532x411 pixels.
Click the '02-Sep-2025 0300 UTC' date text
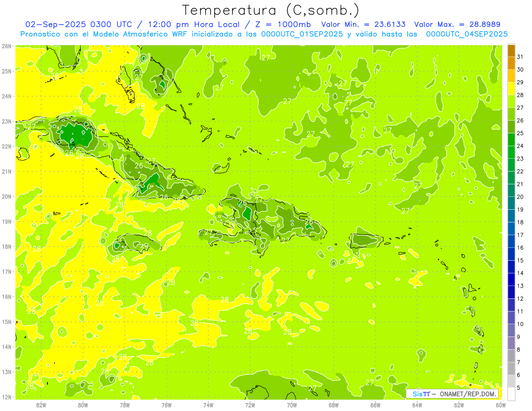pyautogui.click(x=78, y=24)
